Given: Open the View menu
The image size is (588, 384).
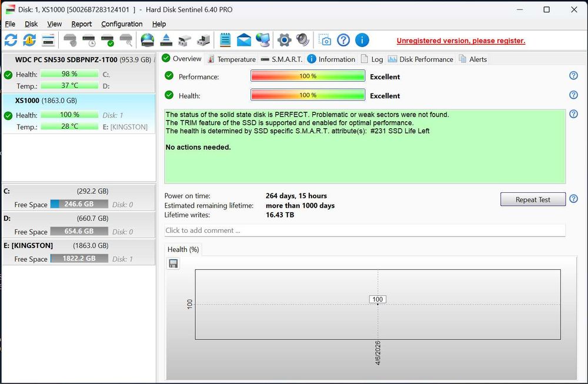Looking at the screenshot, I should tap(54, 24).
